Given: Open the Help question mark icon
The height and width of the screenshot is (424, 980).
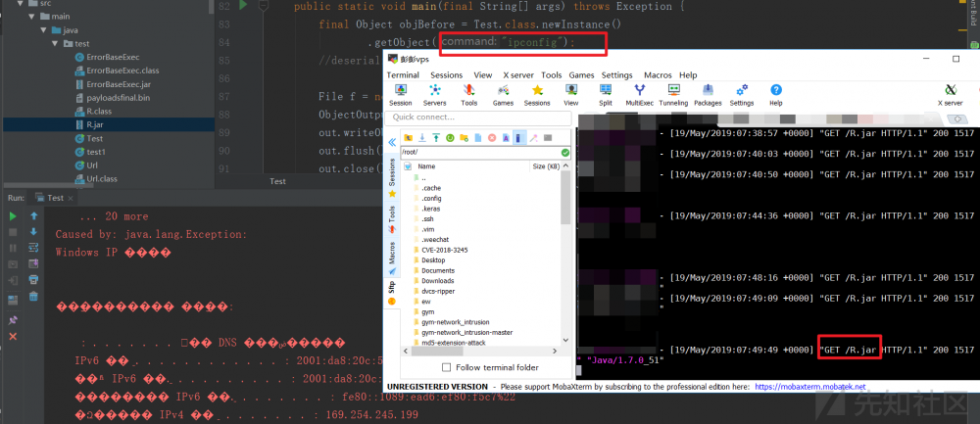Looking at the screenshot, I should click(x=775, y=95).
